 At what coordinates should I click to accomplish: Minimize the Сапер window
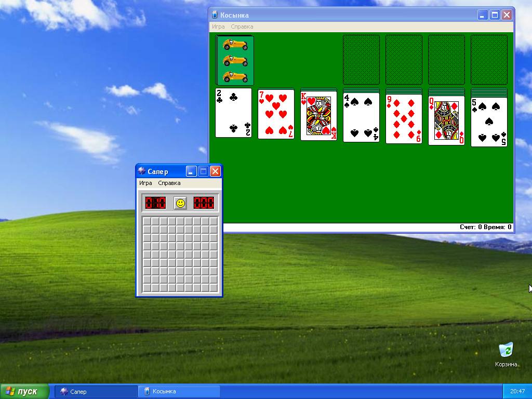[x=191, y=171]
